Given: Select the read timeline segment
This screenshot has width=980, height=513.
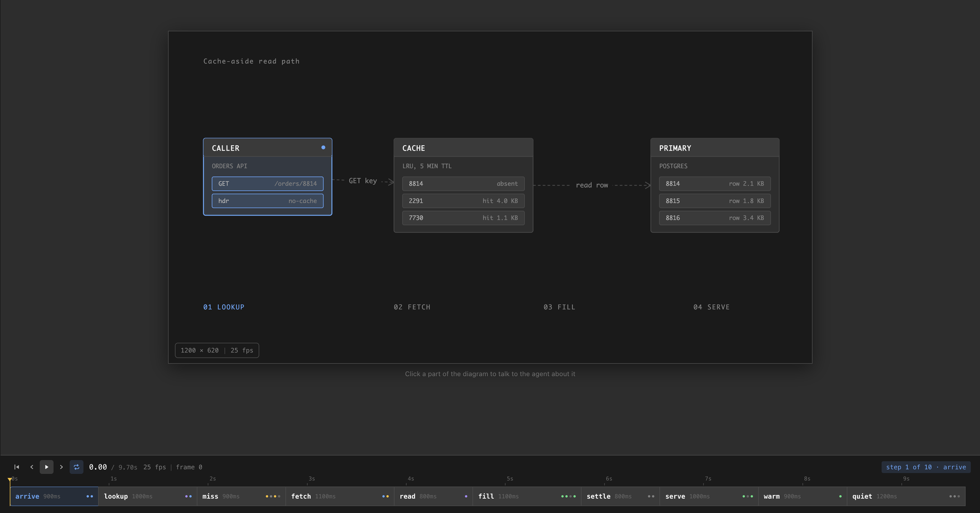Looking at the screenshot, I should pyautogui.click(x=434, y=496).
